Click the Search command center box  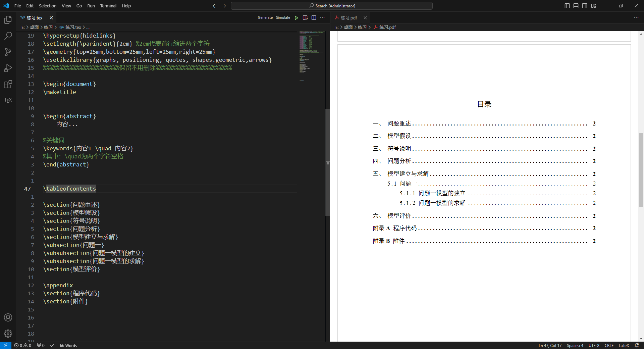[x=331, y=6]
